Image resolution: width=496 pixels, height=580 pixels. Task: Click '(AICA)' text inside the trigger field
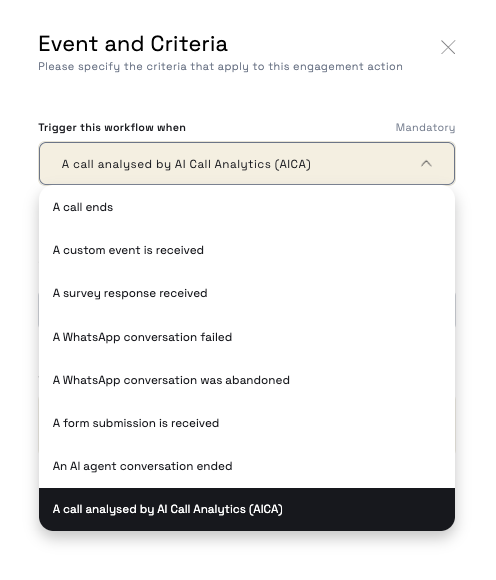(x=293, y=164)
